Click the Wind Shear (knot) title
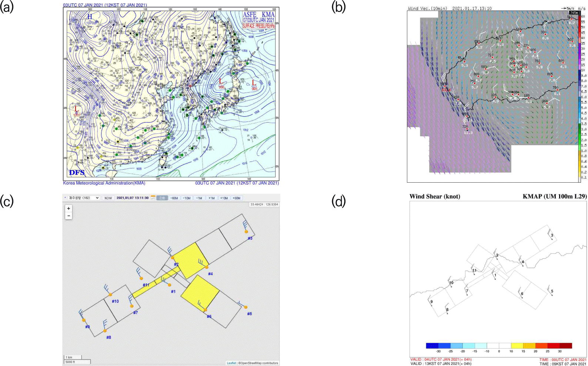Viewport: 588px width, 366px height. coord(435,196)
